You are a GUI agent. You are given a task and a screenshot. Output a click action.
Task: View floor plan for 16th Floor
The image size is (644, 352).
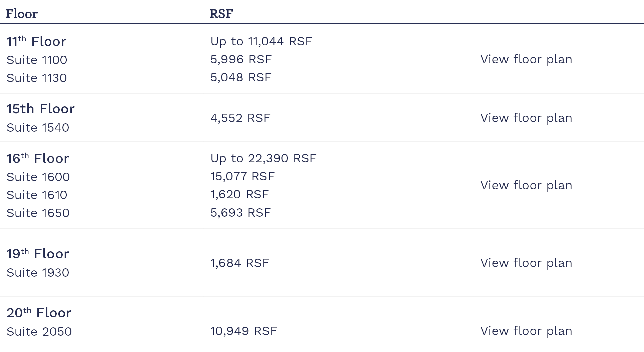pos(526,185)
